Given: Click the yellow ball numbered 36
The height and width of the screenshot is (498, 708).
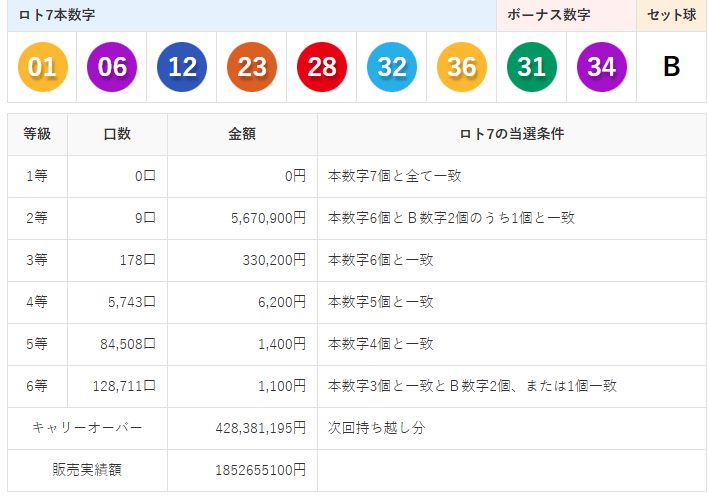Looking at the screenshot, I should tap(462, 67).
